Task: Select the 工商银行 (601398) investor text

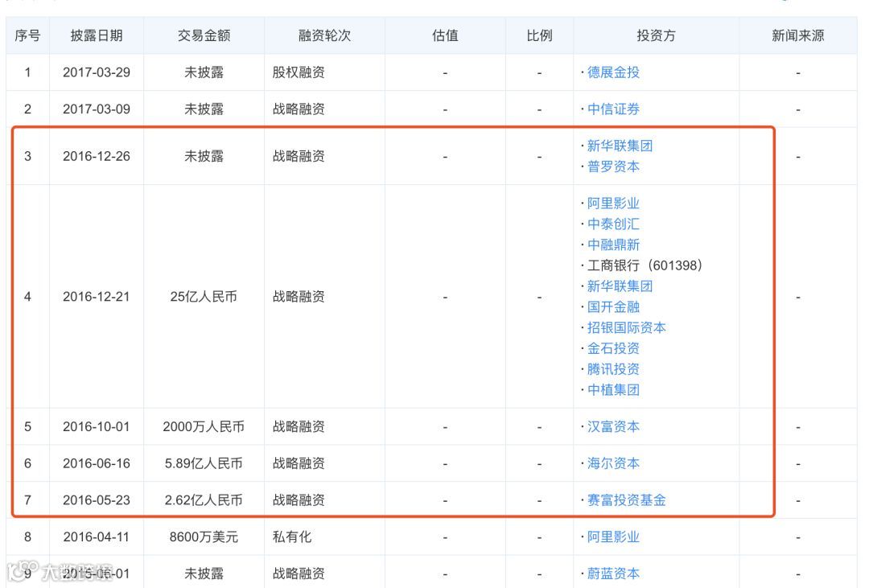Action: (x=645, y=265)
